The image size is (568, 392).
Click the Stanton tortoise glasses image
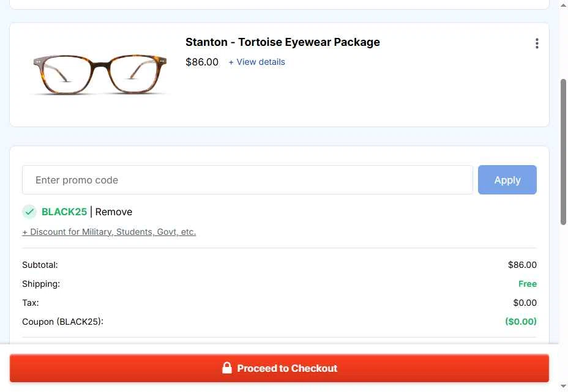tap(98, 74)
